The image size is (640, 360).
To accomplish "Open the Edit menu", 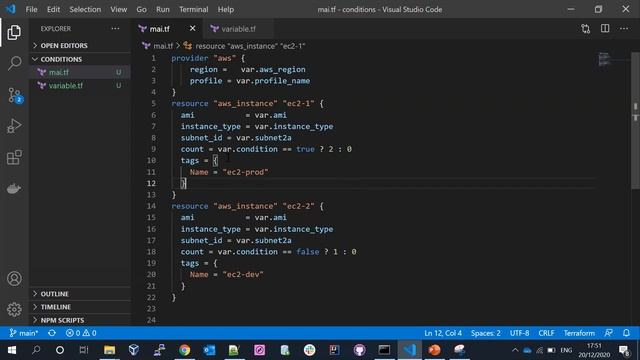I will 53,9.
